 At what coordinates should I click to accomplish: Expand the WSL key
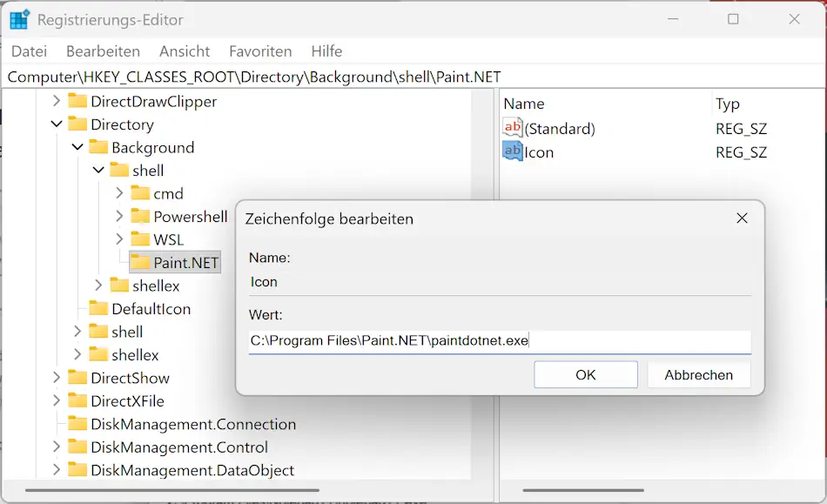pos(119,239)
